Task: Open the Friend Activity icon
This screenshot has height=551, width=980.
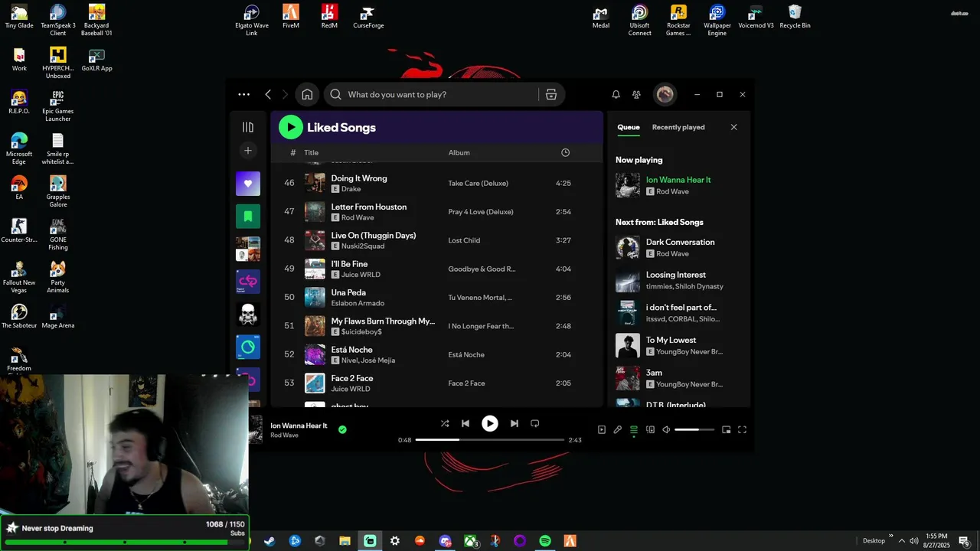Action: point(636,94)
